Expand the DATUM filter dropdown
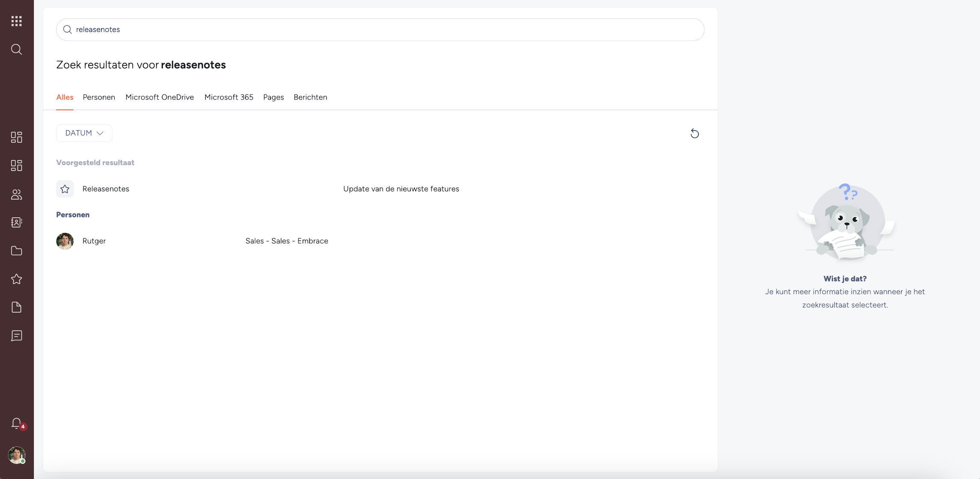 (x=84, y=133)
